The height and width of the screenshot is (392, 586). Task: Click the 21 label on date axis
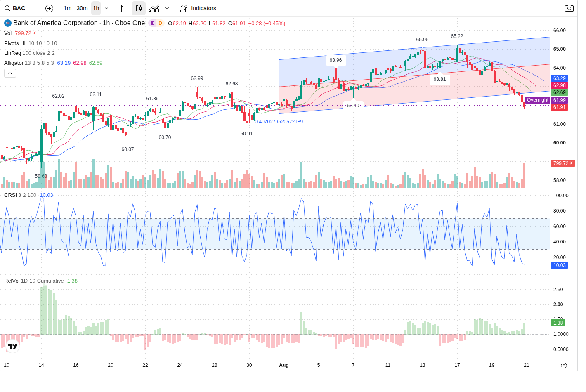(x=527, y=365)
